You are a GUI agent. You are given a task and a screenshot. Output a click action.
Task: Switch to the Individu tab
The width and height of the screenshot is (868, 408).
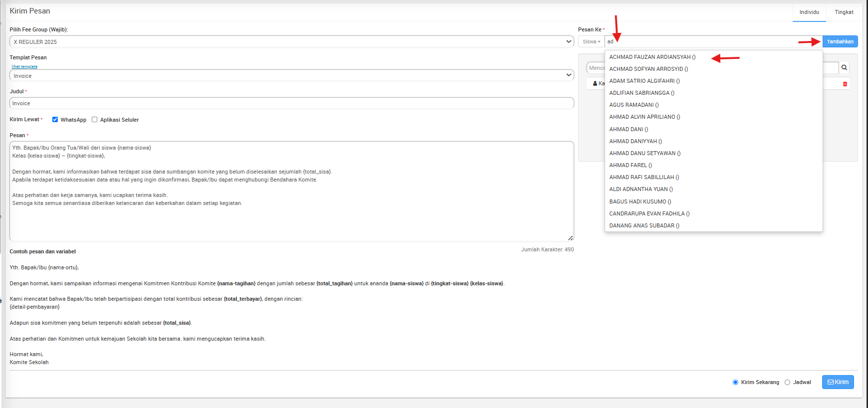click(x=809, y=12)
